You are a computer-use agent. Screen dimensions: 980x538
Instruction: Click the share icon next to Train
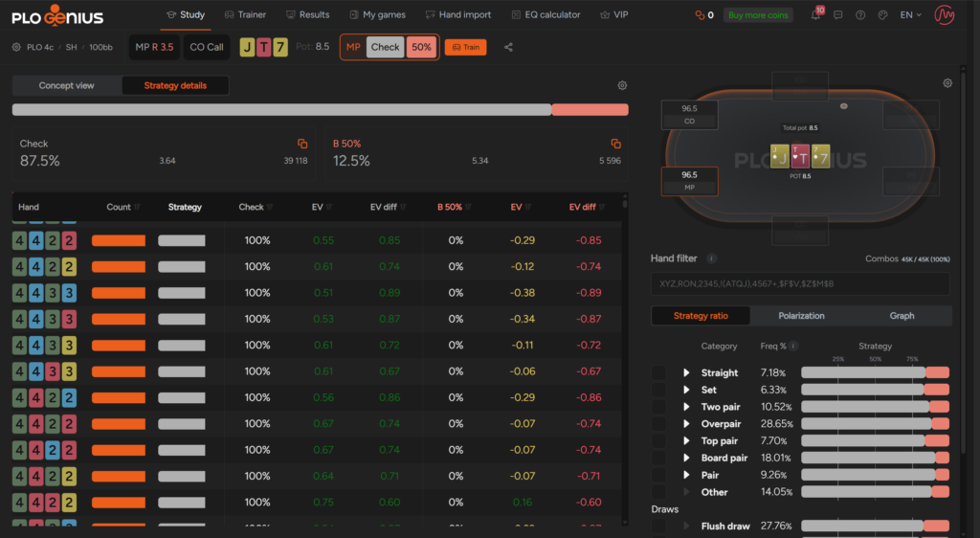point(509,47)
